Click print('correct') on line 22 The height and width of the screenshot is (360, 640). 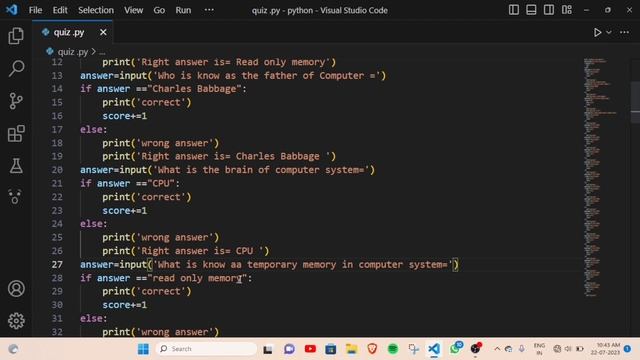pyautogui.click(x=147, y=197)
